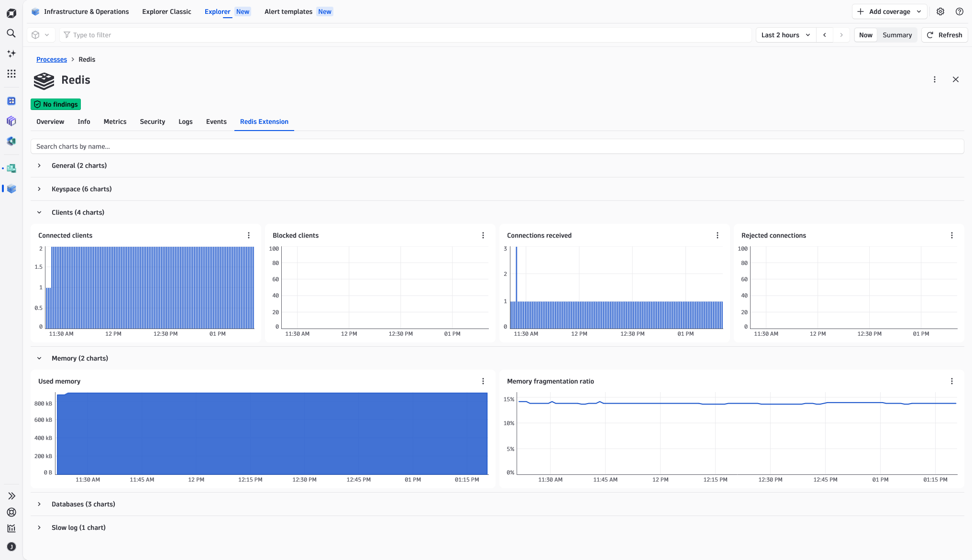The image size is (972, 560).
Task: Open Blocked clients chart options menu
Action: tap(483, 235)
